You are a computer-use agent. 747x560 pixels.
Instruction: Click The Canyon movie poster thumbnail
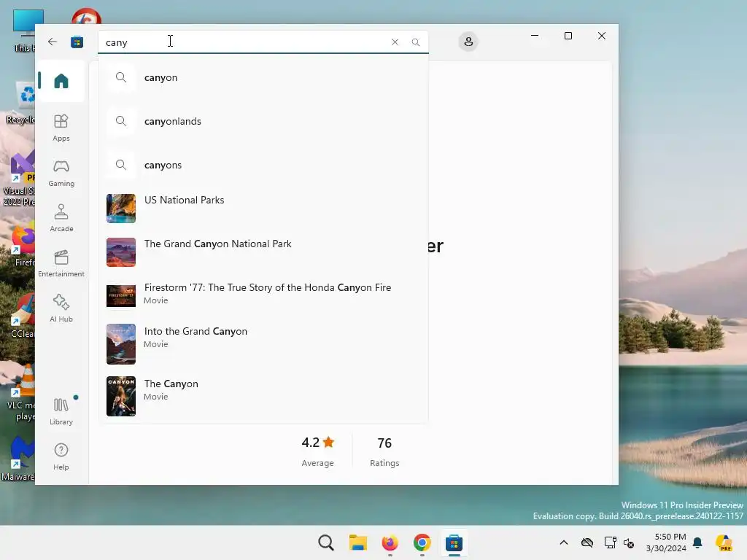[121, 396]
